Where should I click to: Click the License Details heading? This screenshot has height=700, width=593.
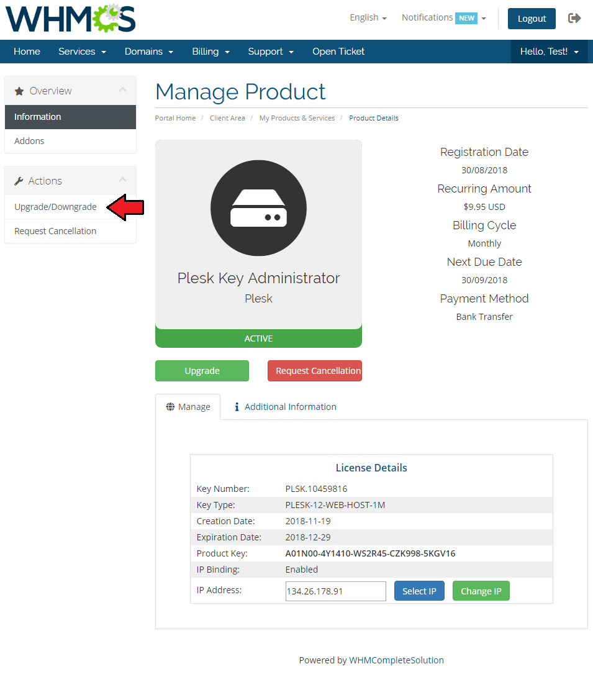pos(371,468)
